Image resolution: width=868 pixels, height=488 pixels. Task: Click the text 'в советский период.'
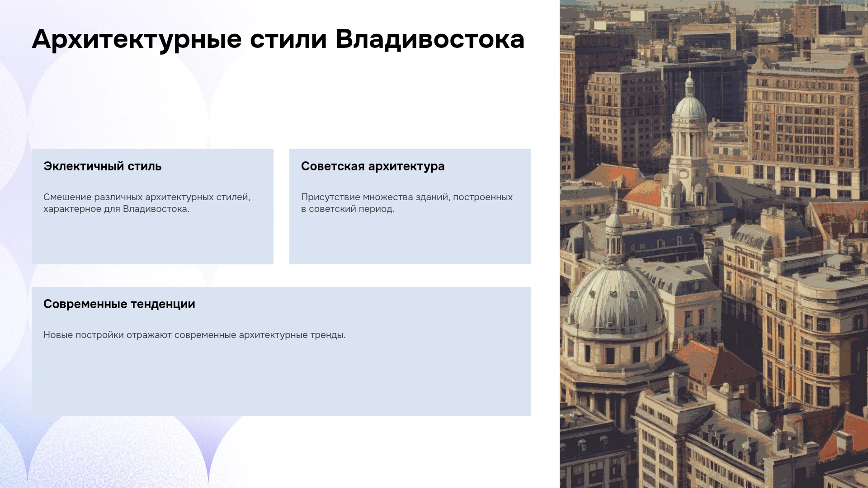(x=348, y=209)
